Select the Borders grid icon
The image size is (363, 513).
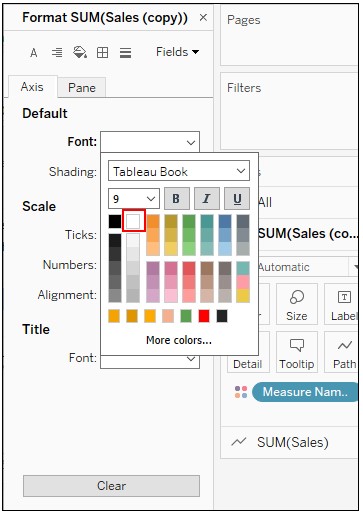(x=102, y=53)
